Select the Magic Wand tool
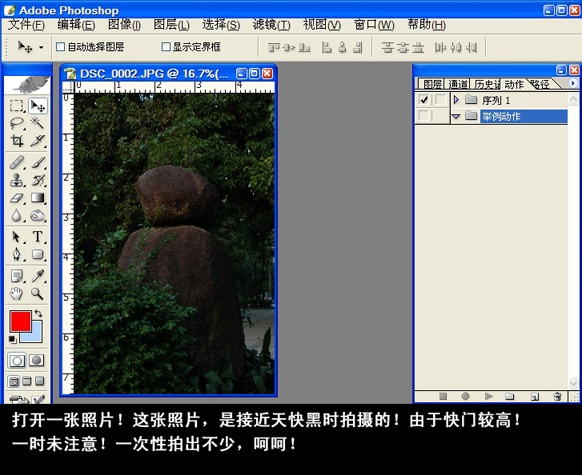The image size is (582, 475). [37, 123]
